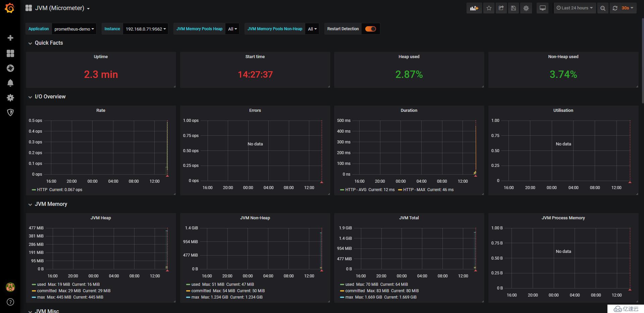
Task: Open the Heap used panel title menu
Action: (409, 56)
